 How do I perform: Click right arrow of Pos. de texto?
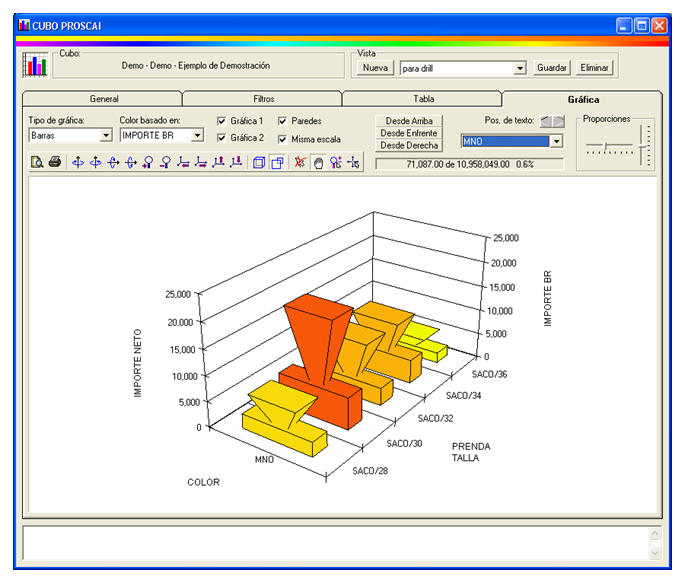[559, 121]
